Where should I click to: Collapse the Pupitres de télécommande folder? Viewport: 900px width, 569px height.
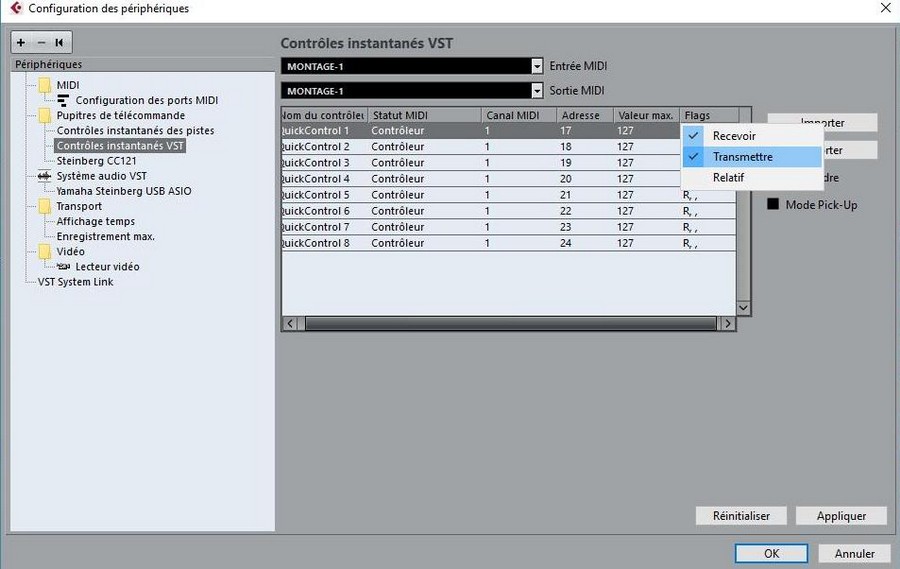[x=44, y=115]
